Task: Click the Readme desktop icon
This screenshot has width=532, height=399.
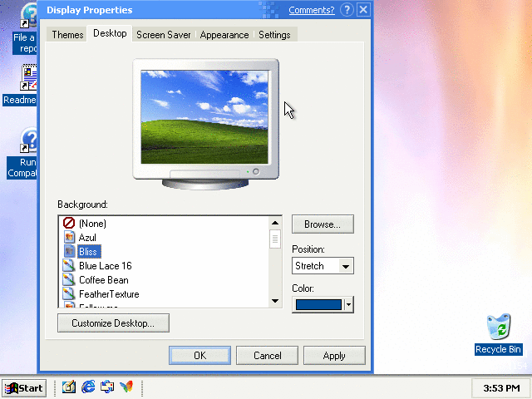Action: (x=28, y=77)
